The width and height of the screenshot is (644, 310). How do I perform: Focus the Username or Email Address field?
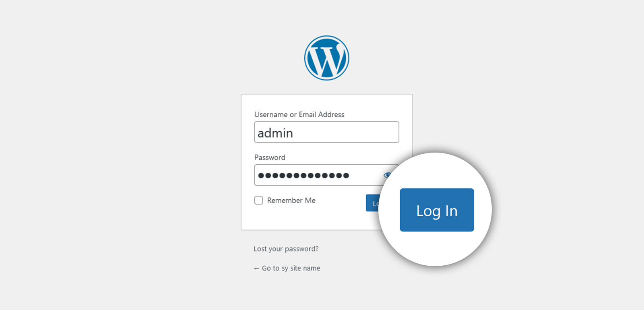326,132
